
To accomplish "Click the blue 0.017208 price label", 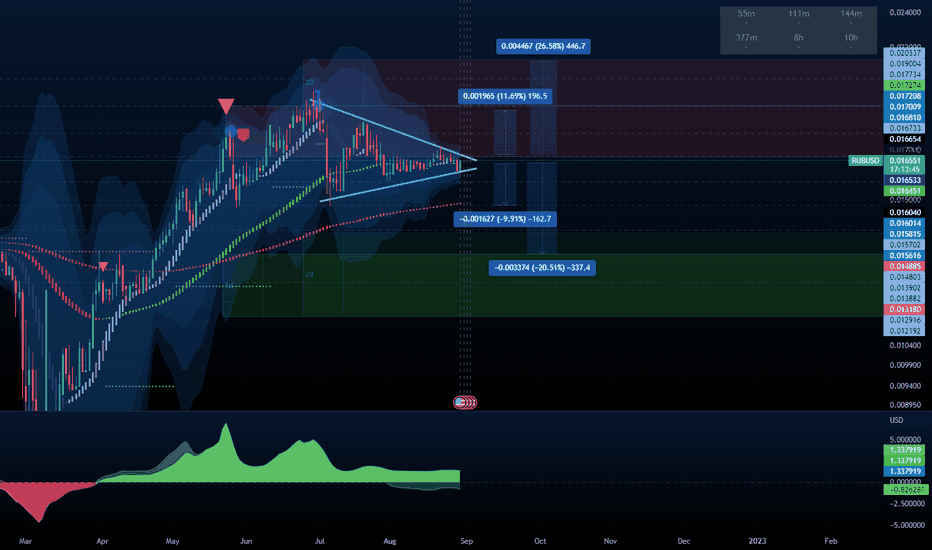I will pos(905,96).
